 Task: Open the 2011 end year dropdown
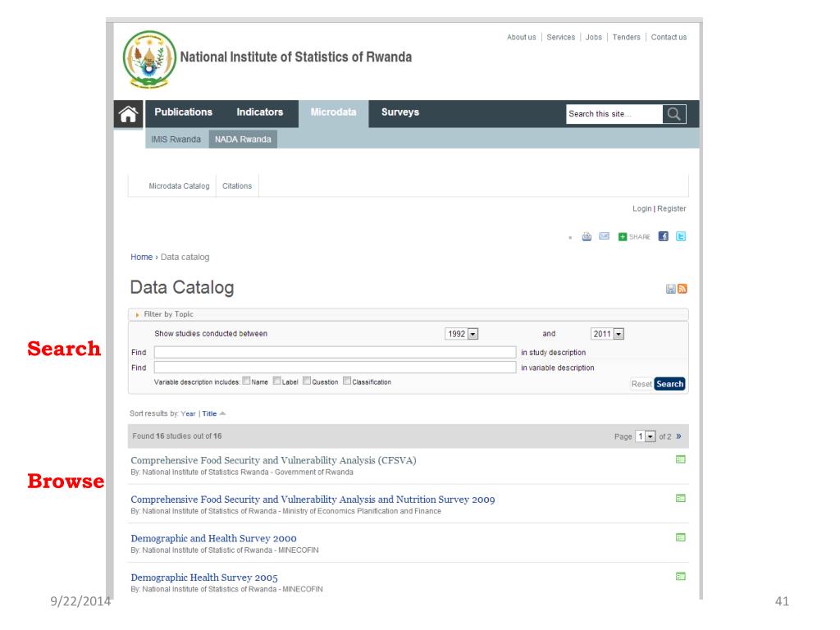pyautogui.click(x=607, y=334)
